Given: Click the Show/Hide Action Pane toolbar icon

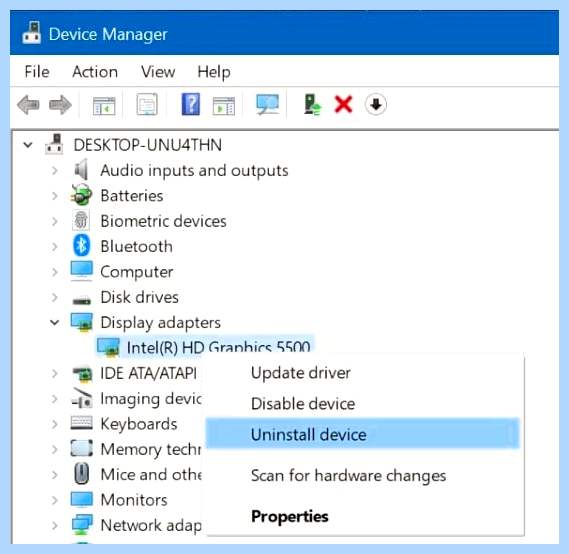Looking at the screenshot, I should tap(224, 106).
